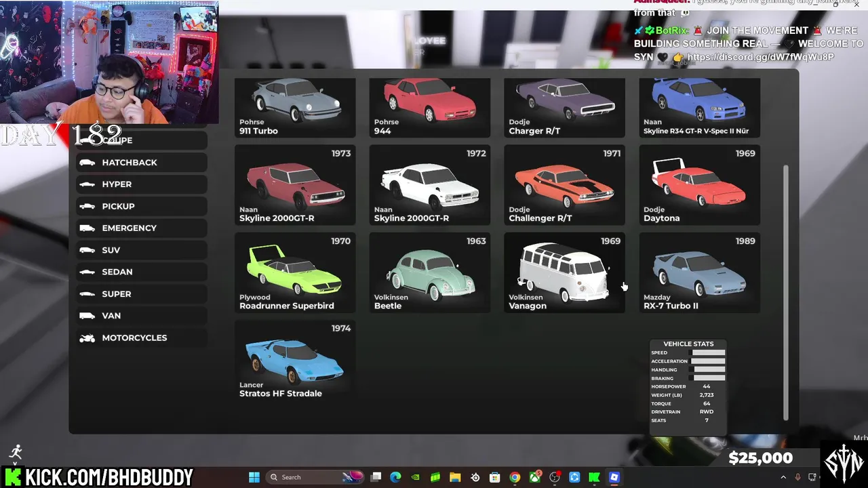Open the Sedan vehicle category
The width and height of the screenshot is (868, 488).
142,272
